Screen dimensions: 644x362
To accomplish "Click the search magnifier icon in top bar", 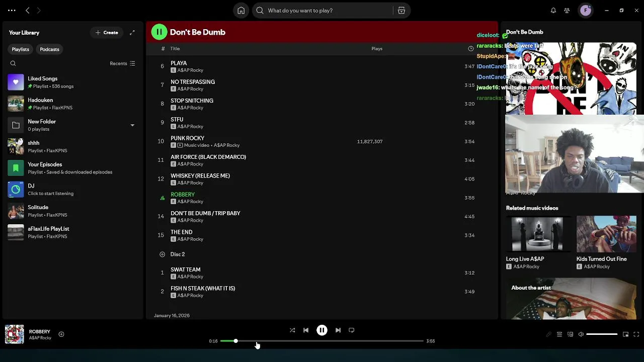I will point(260,11).
